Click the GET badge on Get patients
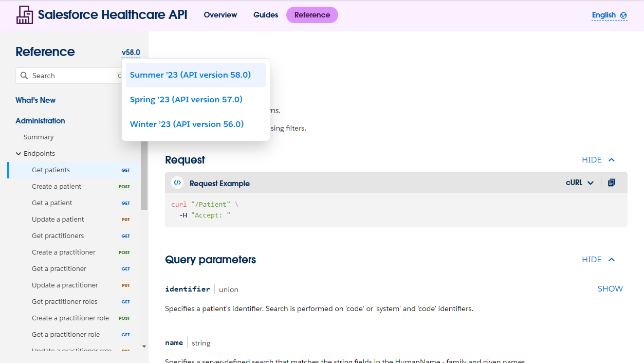 (125, 170)
